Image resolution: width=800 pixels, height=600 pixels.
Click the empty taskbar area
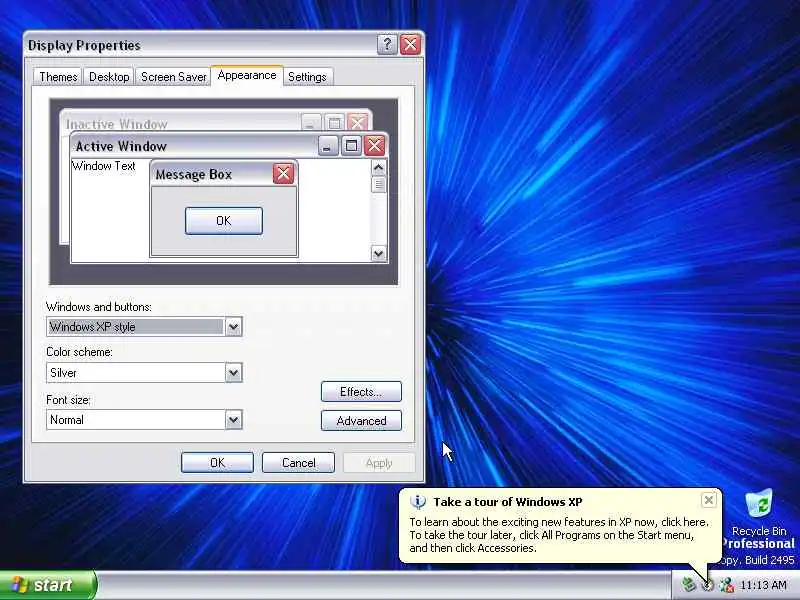(x=383, y=585)
